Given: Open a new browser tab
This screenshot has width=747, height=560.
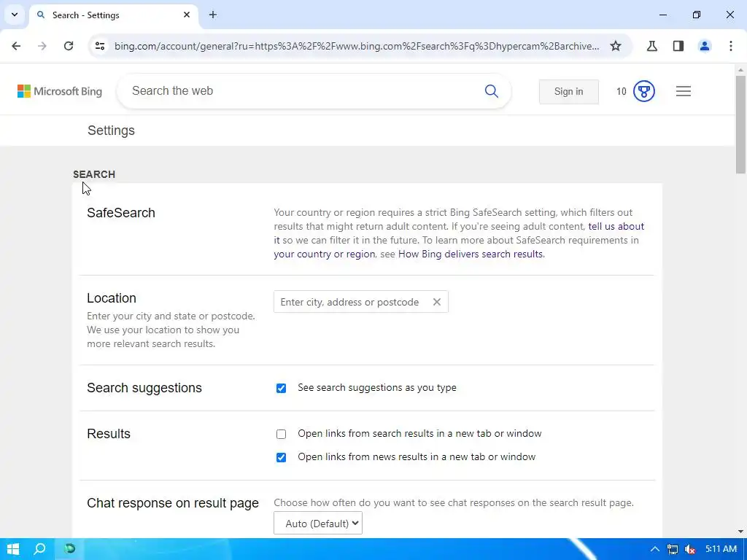Looking at the screenshot, I should point(213,15).
